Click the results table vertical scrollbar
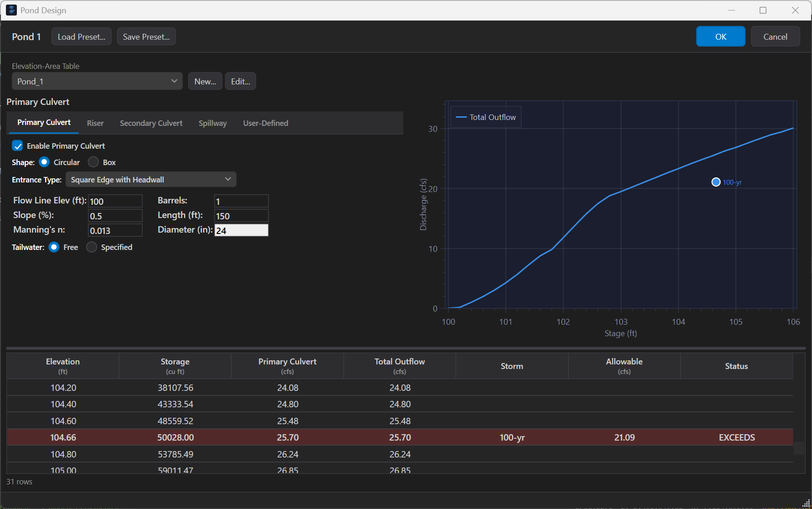Screen dimensions: 812x509 coord(799,447)
